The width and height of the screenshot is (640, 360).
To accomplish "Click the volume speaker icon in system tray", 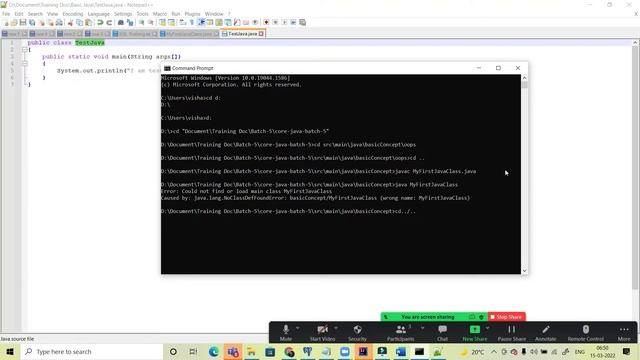I will pyautogui.click(x=534, y=352).
